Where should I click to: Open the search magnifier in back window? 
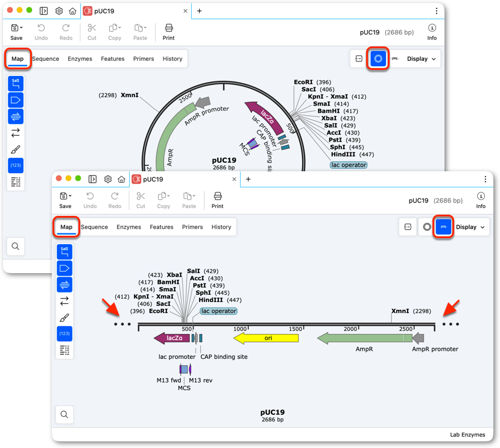(x=16, y=246)
